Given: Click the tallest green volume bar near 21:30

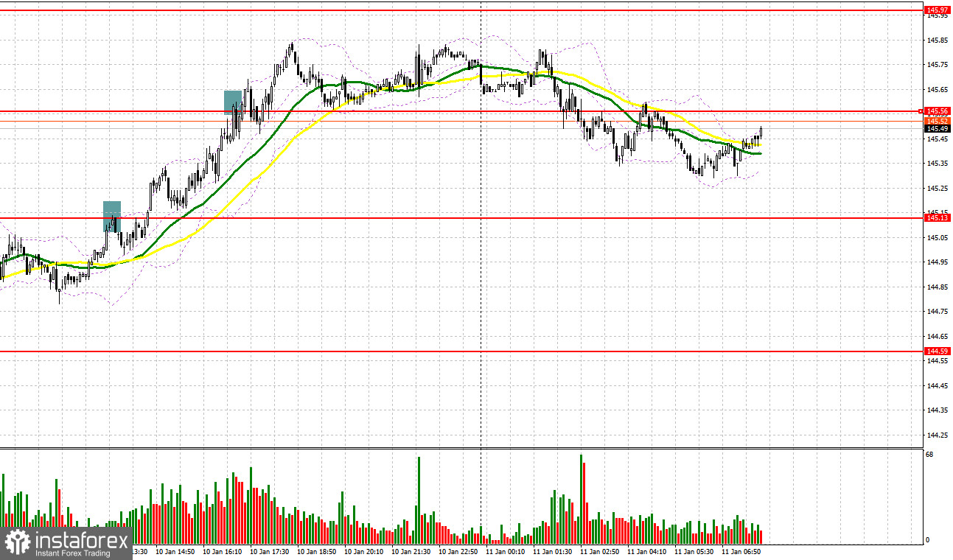Looking at the screenshot, I should 419,500.
